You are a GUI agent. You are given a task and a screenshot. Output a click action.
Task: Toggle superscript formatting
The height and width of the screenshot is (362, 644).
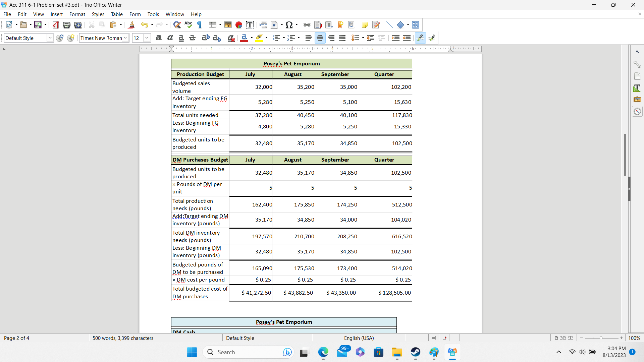pyautogui.click(x=206, y=38)
